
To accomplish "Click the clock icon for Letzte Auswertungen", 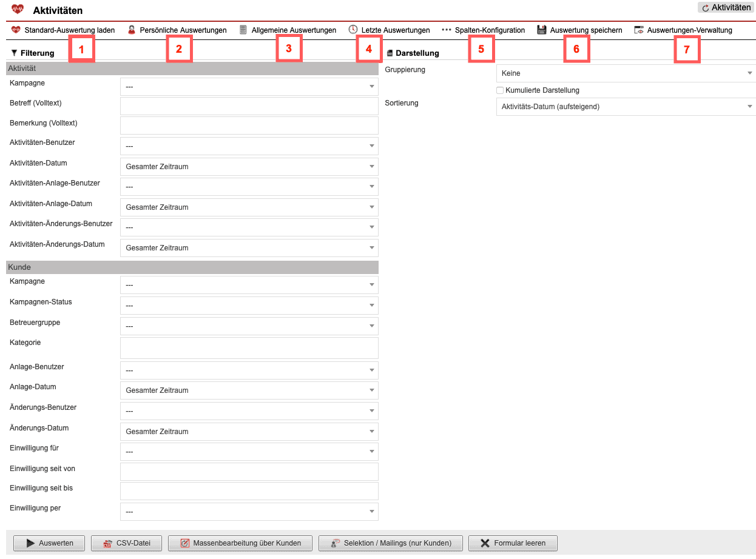I will (353, 30).
